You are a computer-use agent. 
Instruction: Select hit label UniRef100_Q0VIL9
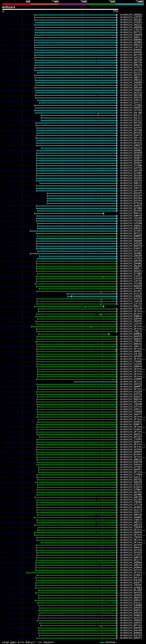coord(131,103)
